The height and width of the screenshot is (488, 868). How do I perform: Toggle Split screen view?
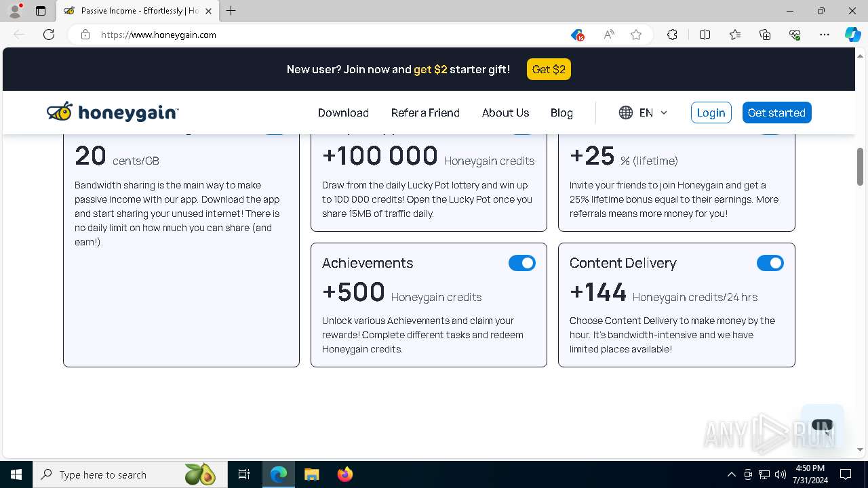(x=705, y=35)
